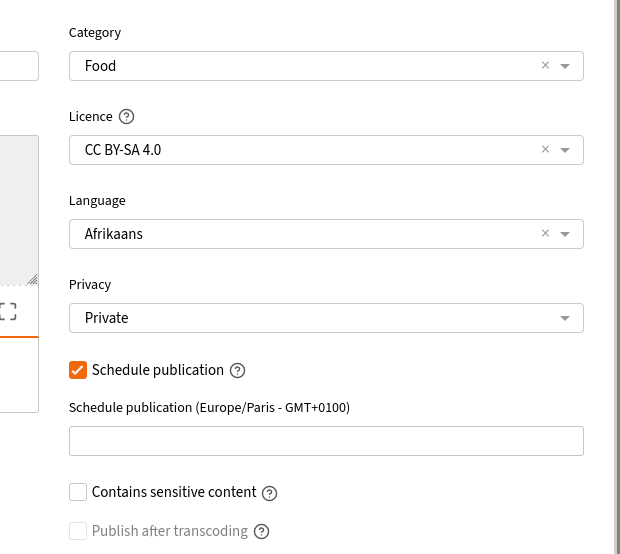The height and width of the screenshot is (554, 620).
Task: Click the Schedule publication help icon
Action: [x=237, y=371]
